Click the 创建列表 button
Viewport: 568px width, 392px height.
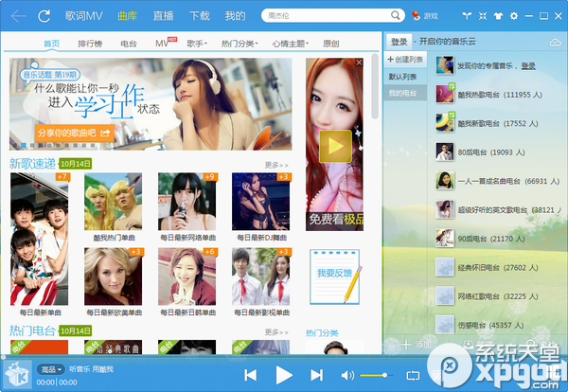tap(405, 60)
